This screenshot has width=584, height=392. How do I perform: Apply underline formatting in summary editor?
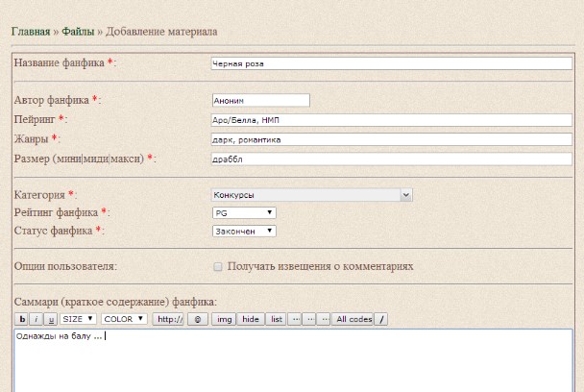coord(51,319)
